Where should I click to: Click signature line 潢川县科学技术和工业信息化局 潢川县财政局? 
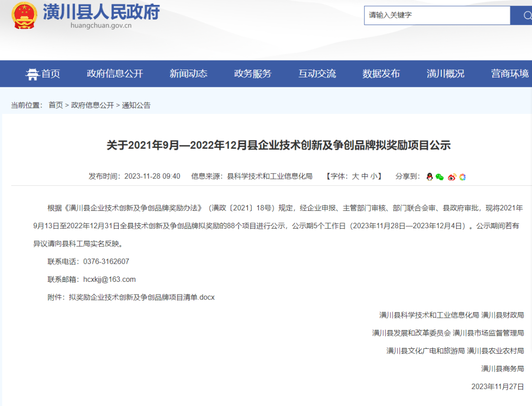tap(452, 315)
